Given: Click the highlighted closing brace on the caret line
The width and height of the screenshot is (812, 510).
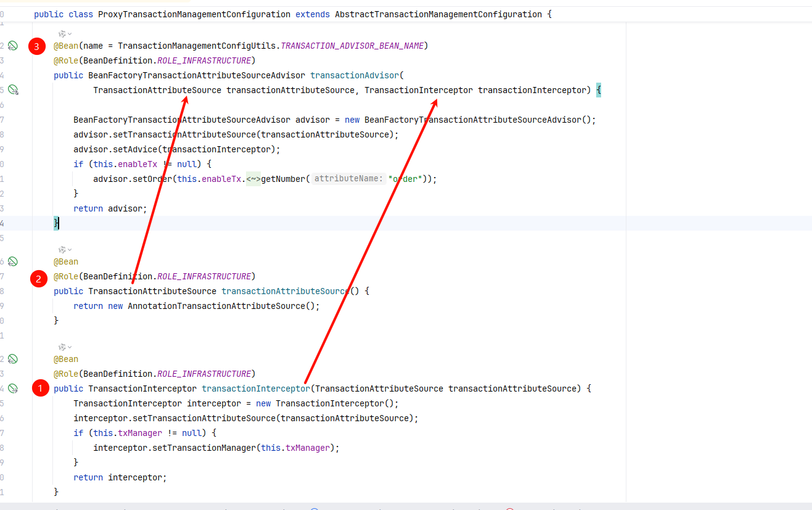Looking at the screenshot, I should point(56,223).
